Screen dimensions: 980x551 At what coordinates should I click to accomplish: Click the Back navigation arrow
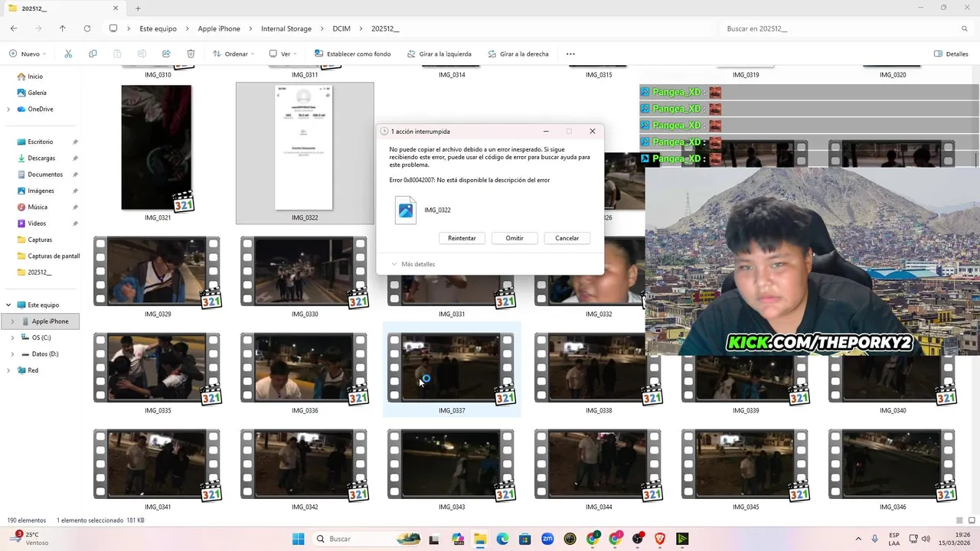coord(14,28)
